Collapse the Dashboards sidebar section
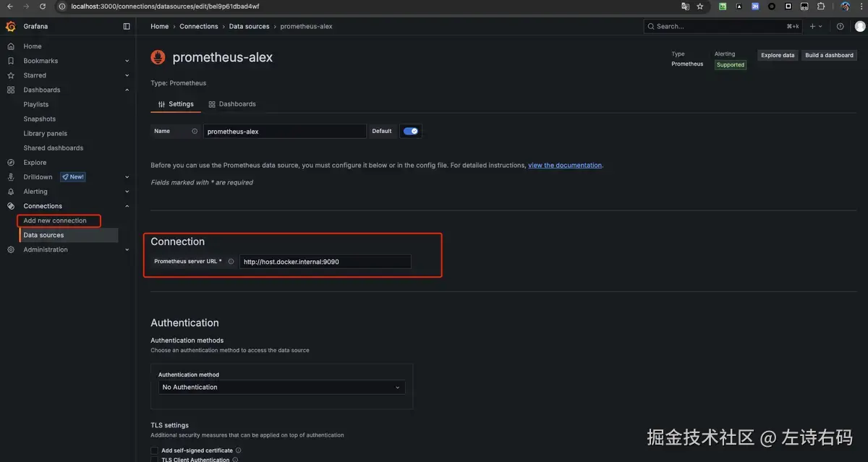The height and width of the screenshot is (462, 868). click(127, 90)
